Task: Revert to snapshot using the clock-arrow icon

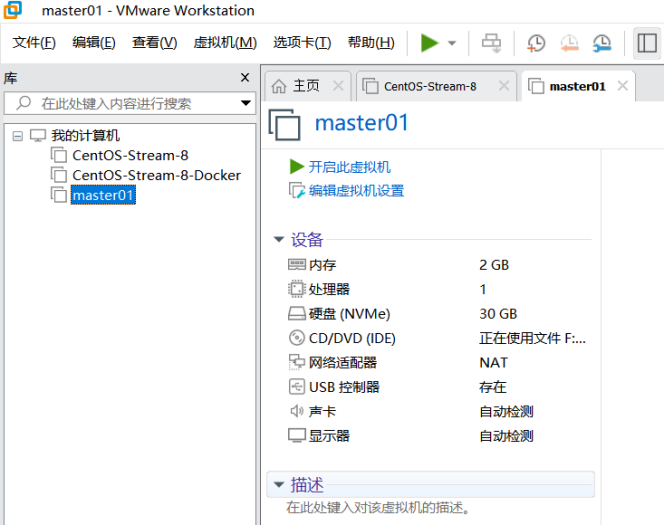Action: [x=569, y=43]
